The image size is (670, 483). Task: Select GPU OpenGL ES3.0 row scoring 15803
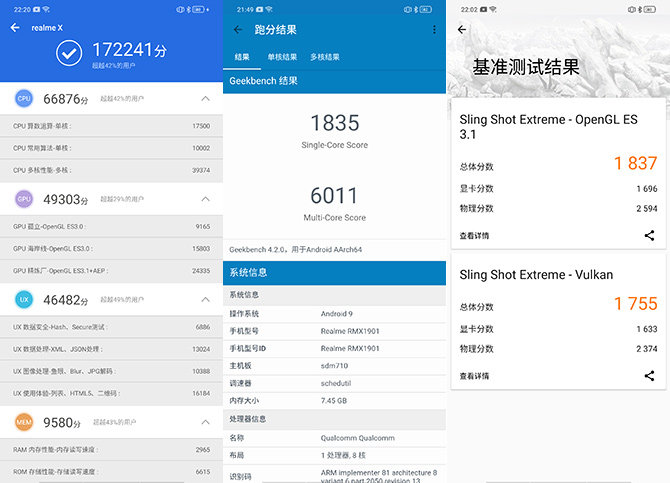tap(111, 249)
